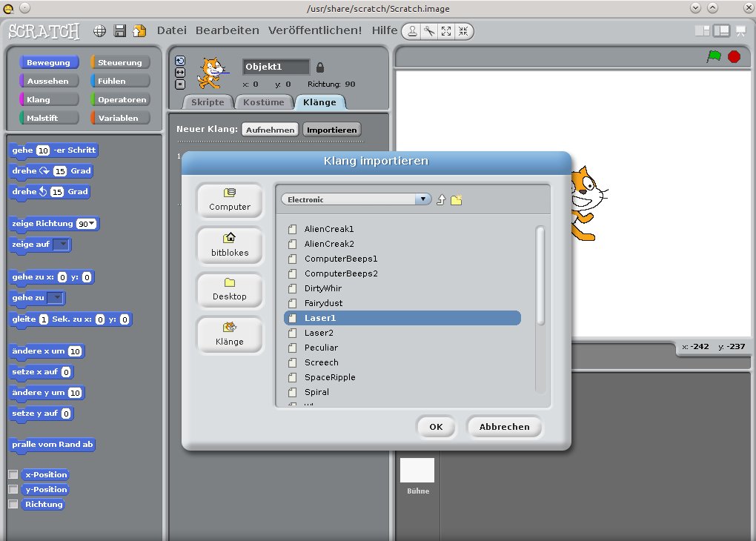This screenshot has height=541, width=756.
Task: Open the Klänge folder shortcut
Action: click(x=229, y=334)
